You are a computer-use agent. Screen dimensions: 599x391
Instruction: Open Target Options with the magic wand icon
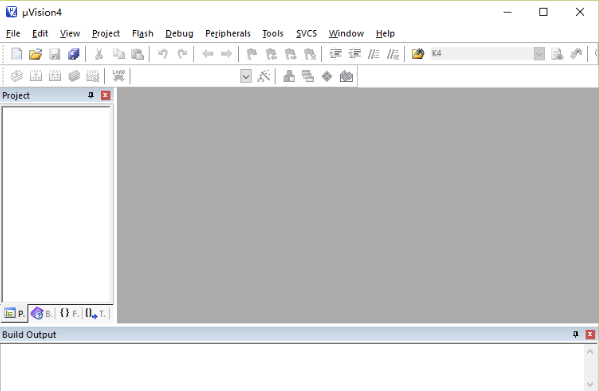tap(264, 76)
